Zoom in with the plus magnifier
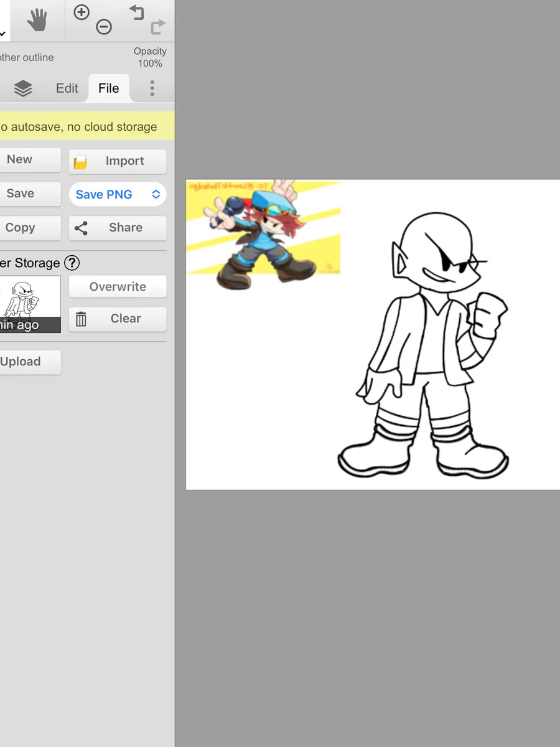This screenshot has width=560, height=747. pyautogui.click(x=82, y=12)
